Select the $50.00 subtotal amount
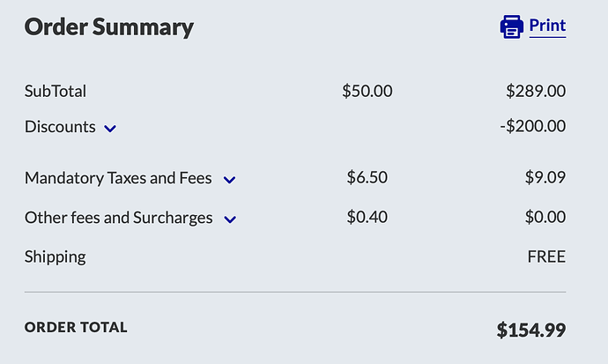Screen dimensions: 608x364 367,91
